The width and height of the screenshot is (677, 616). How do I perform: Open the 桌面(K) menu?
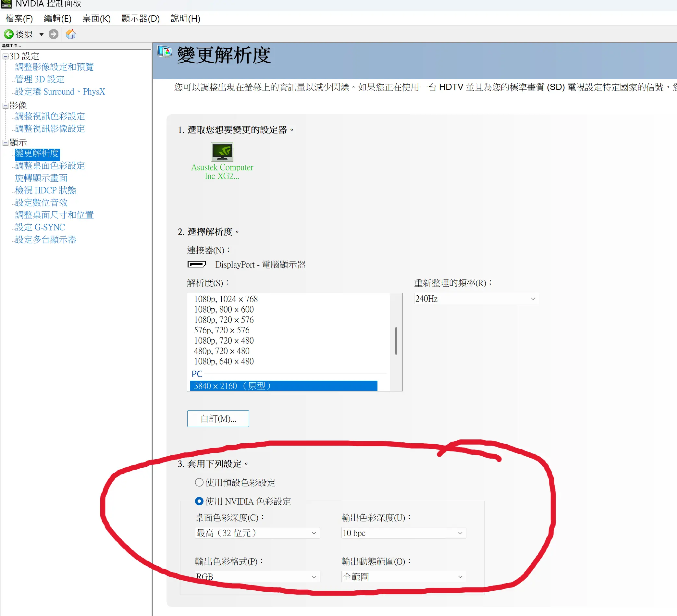pyautogui.click(x=97, y=18)
